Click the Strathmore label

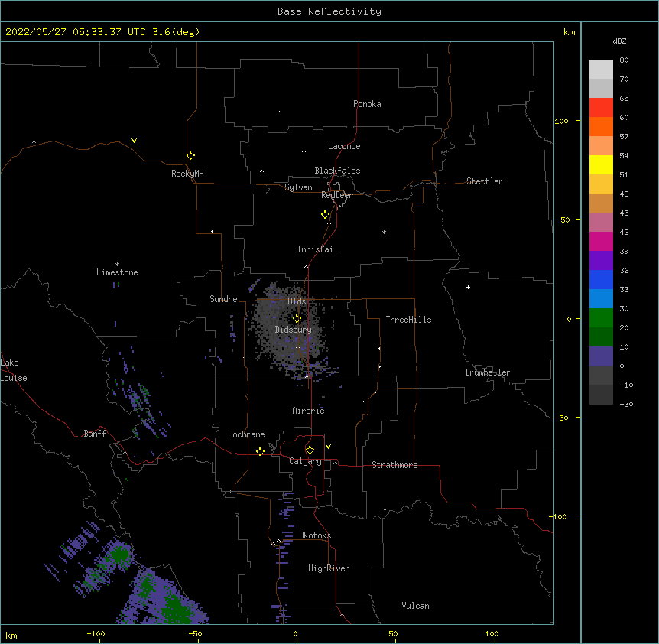point(394,465)
